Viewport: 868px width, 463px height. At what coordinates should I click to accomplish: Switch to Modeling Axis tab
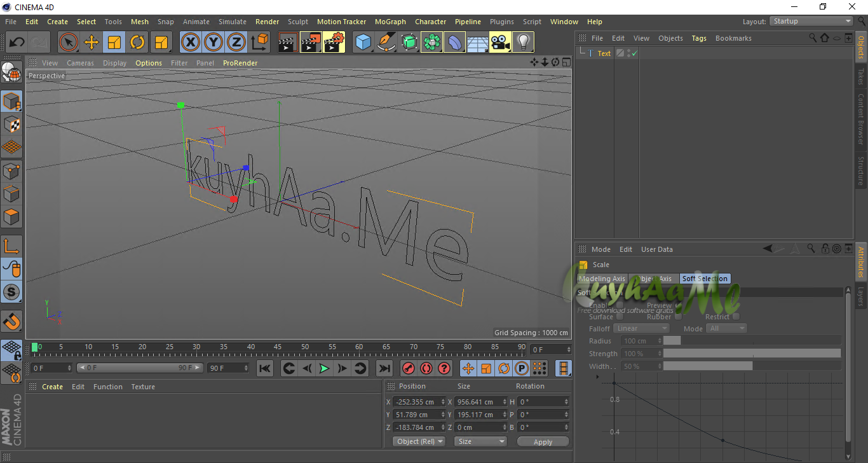point(602,279)
